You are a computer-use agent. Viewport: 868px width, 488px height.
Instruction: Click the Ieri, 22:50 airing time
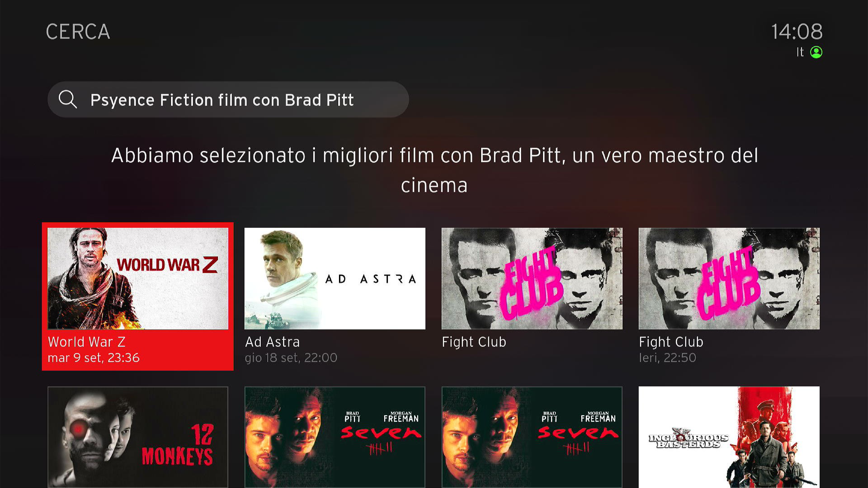[x=667, y=357]
